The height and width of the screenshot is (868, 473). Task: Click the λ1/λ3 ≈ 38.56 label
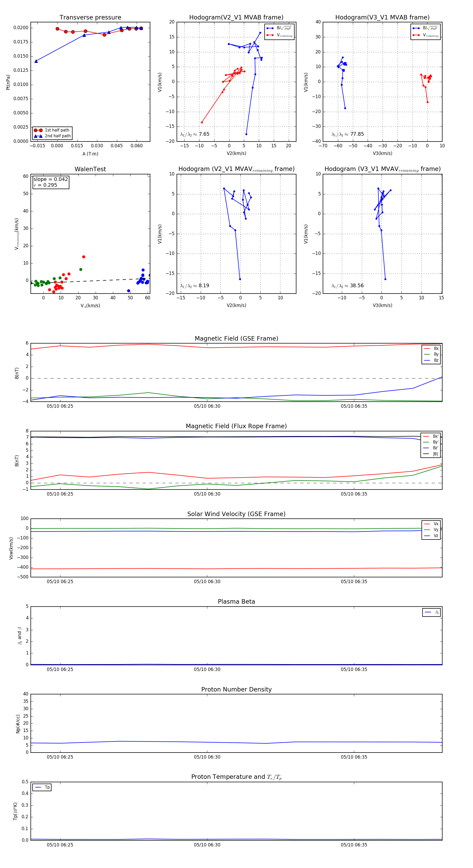pyautogui.click(x=347, y=286)
